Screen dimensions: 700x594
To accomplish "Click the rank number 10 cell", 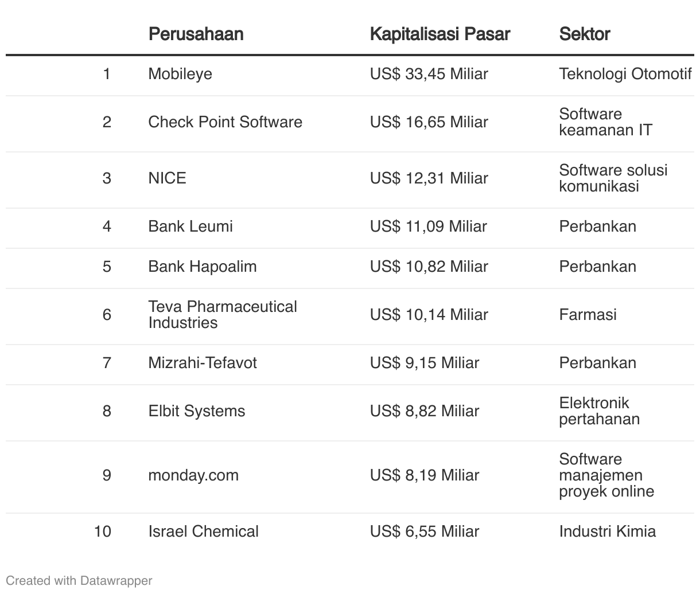I will coord(103,532).
